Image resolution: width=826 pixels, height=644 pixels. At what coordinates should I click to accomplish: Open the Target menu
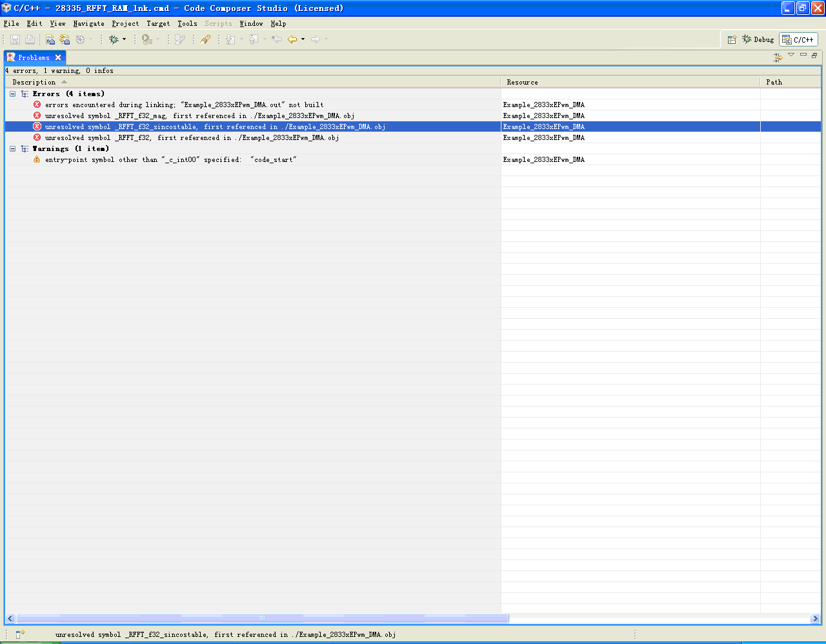(x=158, y=23)
